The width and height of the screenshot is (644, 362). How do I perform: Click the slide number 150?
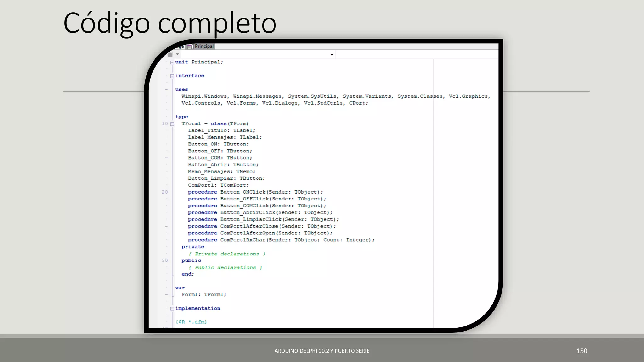[x=582, y=351]
